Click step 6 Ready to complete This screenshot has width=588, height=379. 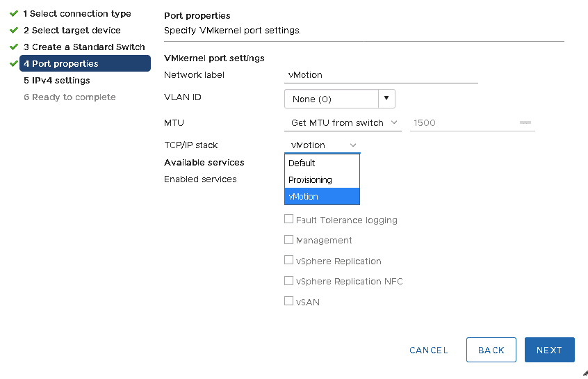coord(70,97)
